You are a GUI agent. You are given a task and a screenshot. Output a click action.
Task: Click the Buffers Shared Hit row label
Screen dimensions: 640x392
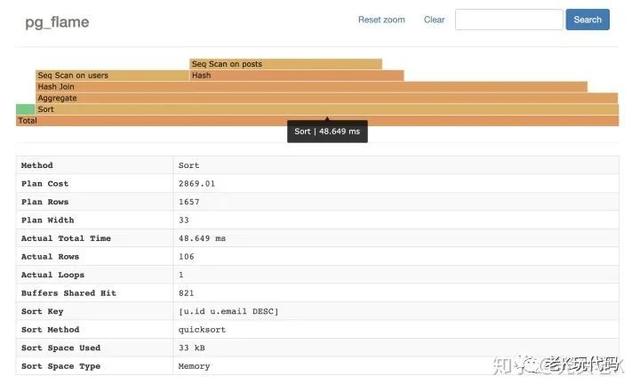(69, 293)
